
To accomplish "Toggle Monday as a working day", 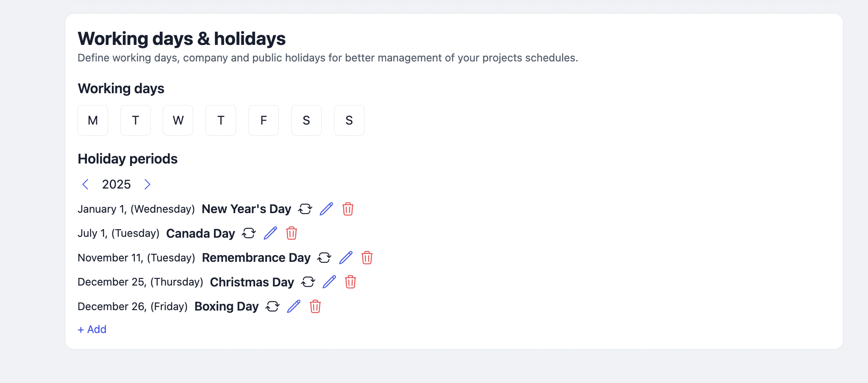I will point(93,120).
